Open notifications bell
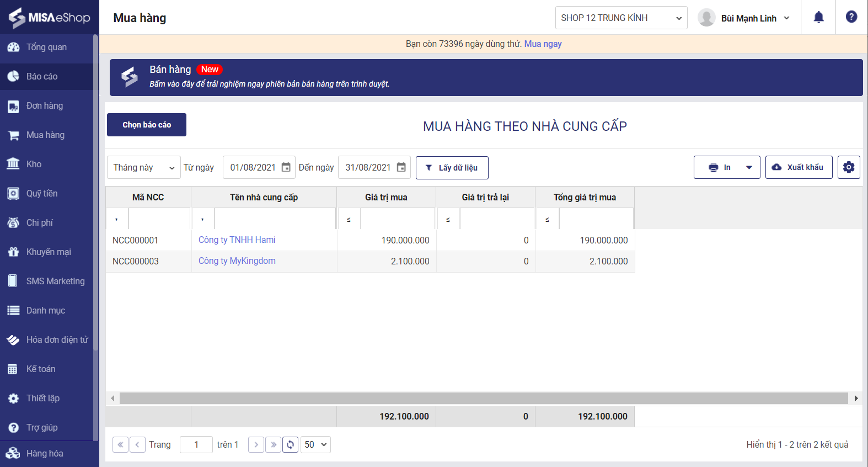The height and width of the screenshot is (467, 868). pos(819,18)
